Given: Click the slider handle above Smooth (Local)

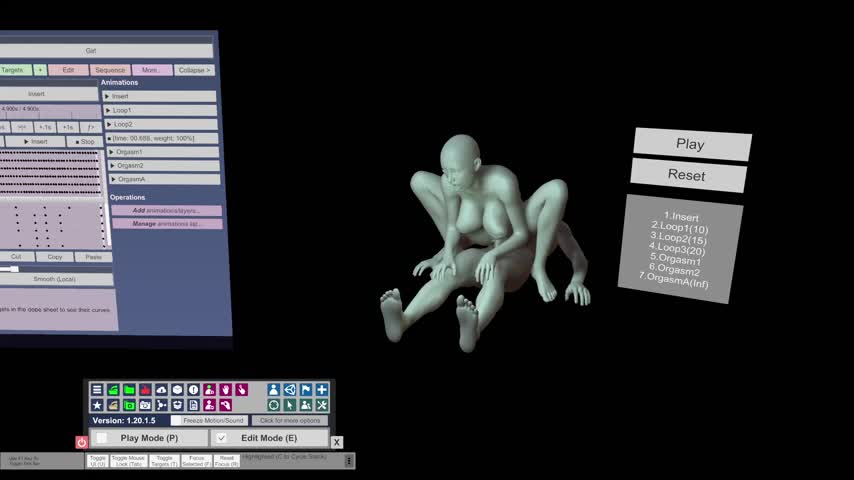Looking at the screenshot, I should (x=15, y=269).
